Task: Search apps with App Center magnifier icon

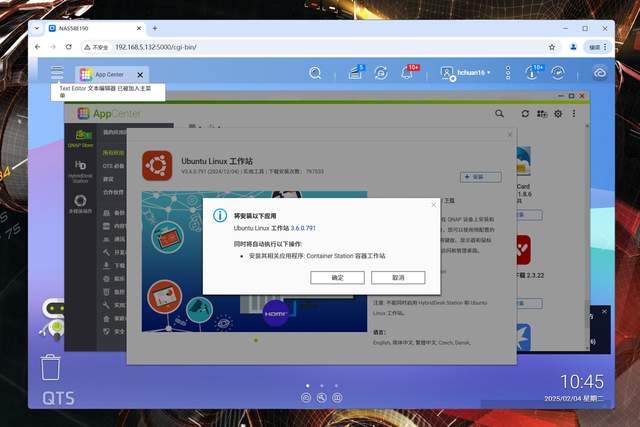Action: (x=499, y=113)
